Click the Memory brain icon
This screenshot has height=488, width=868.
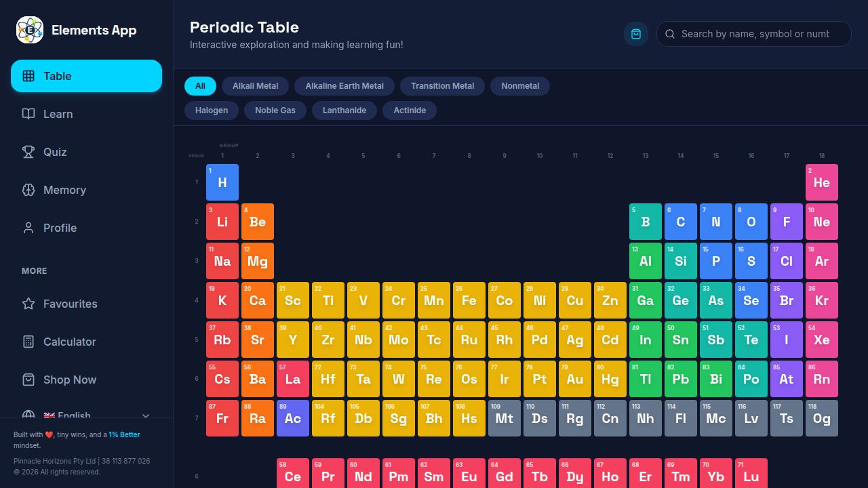(x=28, y=190)
